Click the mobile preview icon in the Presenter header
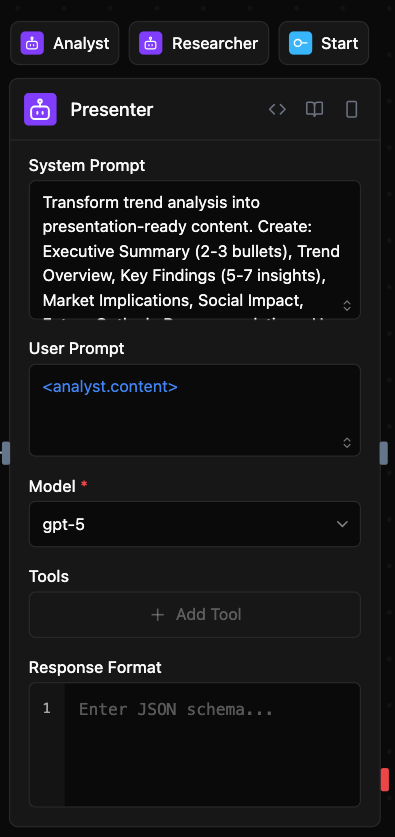Viewport: 395px width, 837px height. (351, 109)
